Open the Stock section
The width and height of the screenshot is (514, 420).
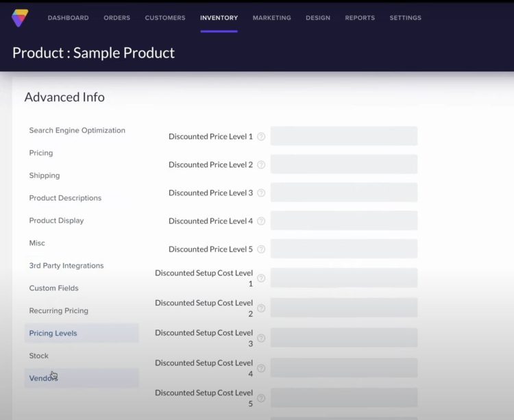pyautogui.click(x=39, y=356)
